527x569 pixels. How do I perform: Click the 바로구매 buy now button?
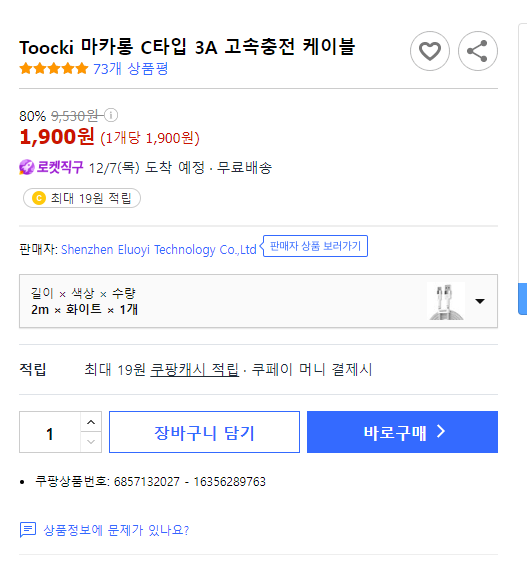pos(403,432)
